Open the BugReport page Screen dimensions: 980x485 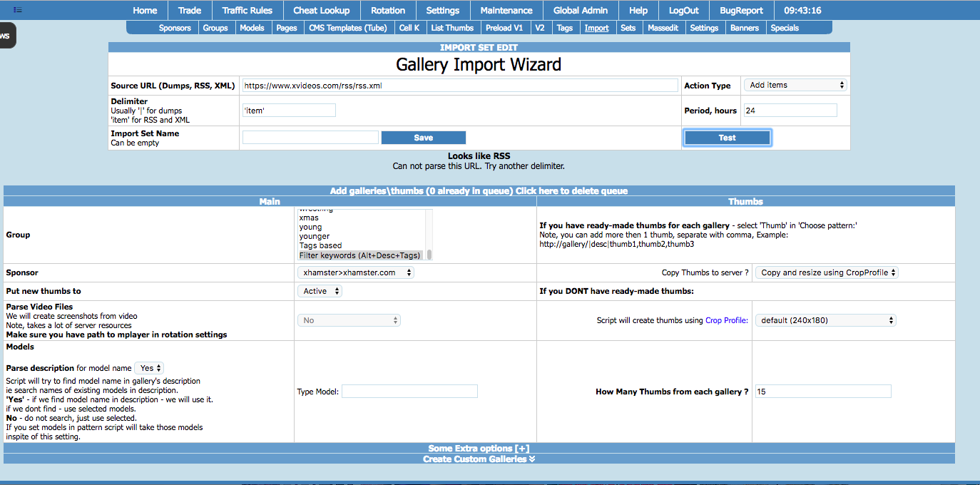(741, 11)
